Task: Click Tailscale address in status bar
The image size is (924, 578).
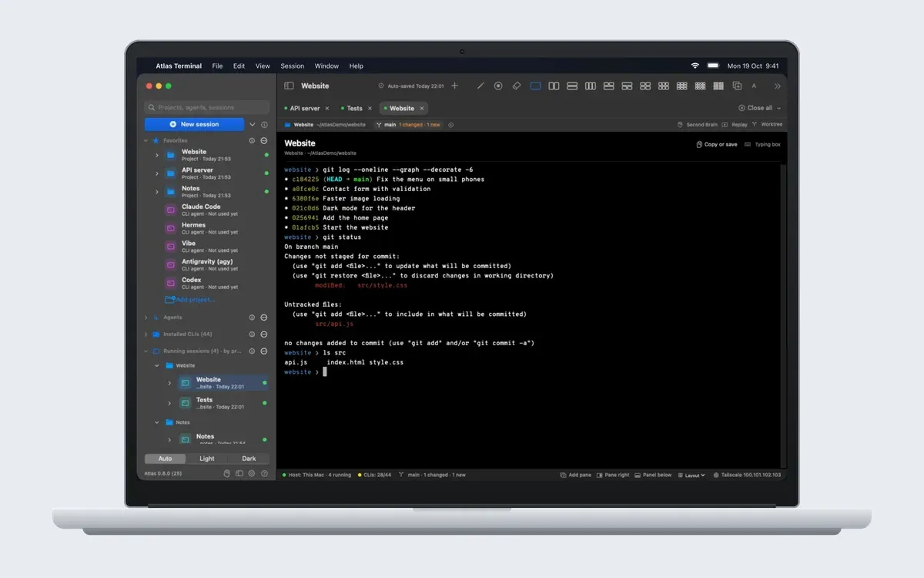Action: [x=747, y=476]
